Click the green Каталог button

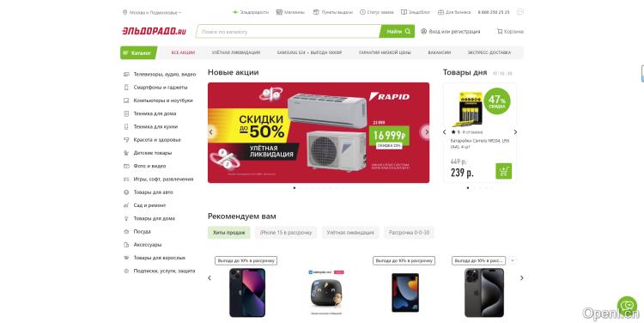[x=139, y=52]
